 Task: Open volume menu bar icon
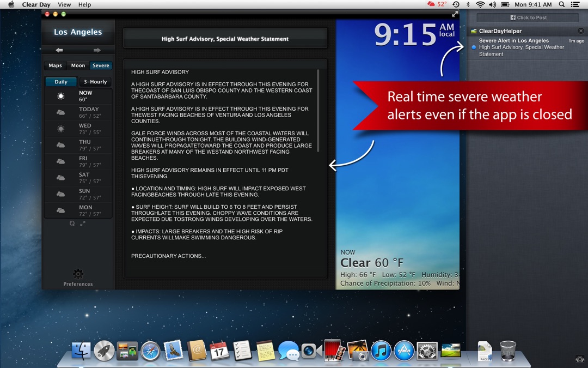[x=492, y=4]
